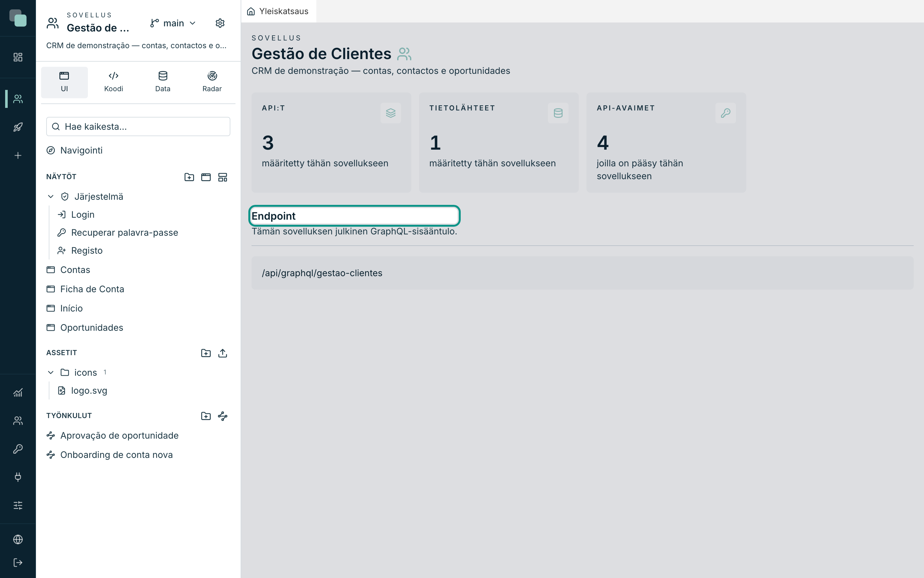Open API keys icon in left rail
The width and height of the screenshot is (924, 578).
pos(18,449)
